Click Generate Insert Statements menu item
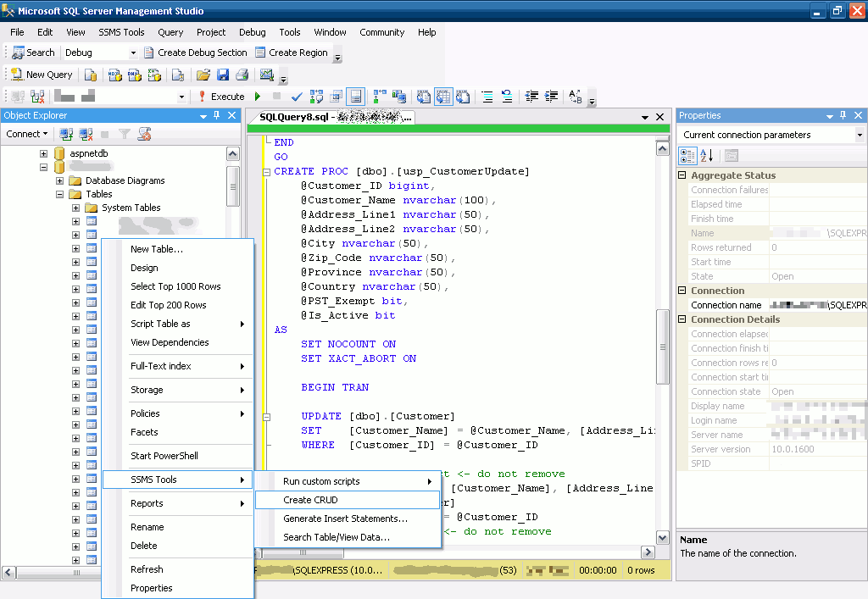868x599 pixels. (x=348, y=519)
